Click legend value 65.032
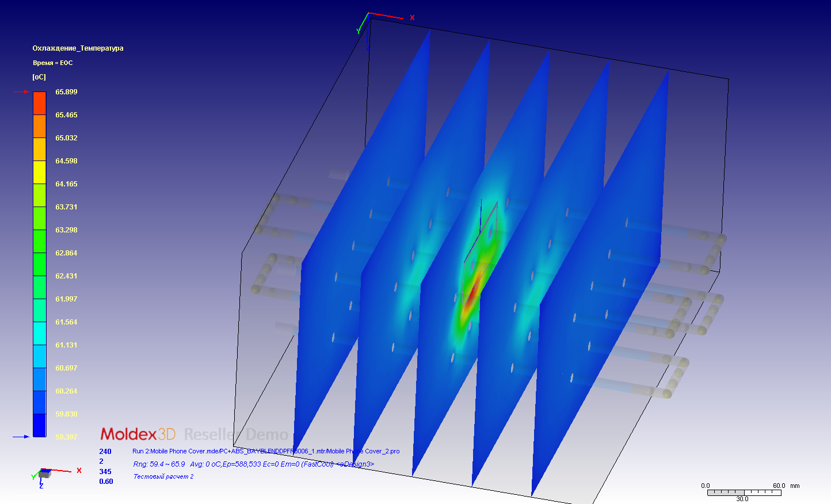This screenshot has width=831, height=504. point(66,138)
